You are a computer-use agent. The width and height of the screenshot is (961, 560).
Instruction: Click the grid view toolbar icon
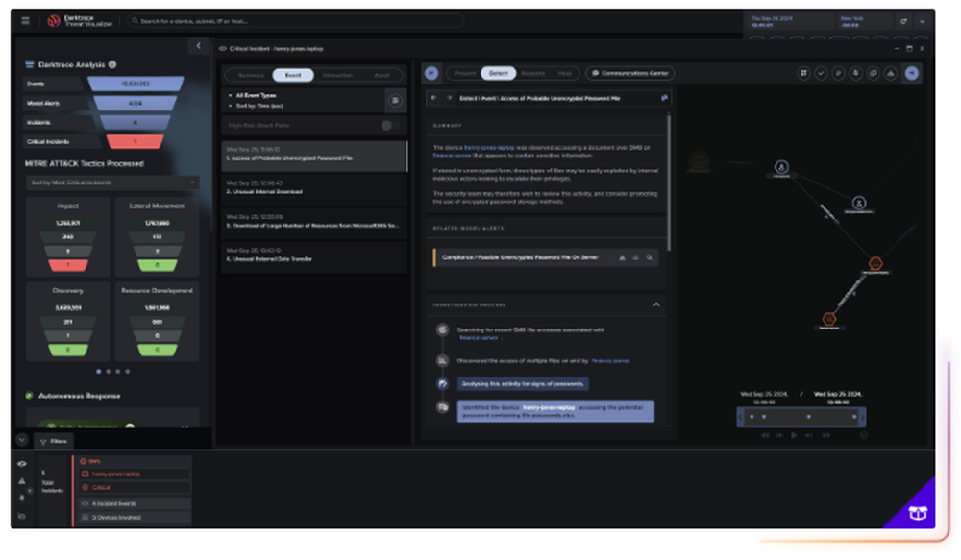point(803,73)
